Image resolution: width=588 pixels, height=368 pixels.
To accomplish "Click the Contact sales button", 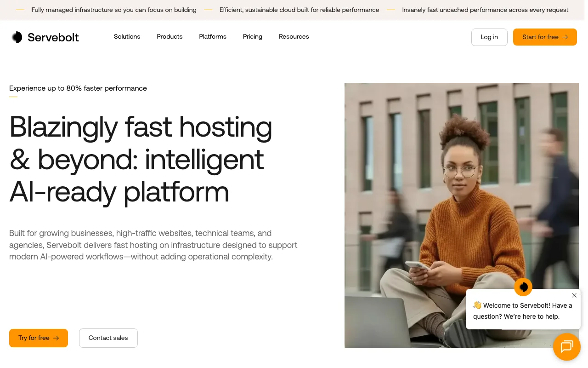I will click(108, 338).
